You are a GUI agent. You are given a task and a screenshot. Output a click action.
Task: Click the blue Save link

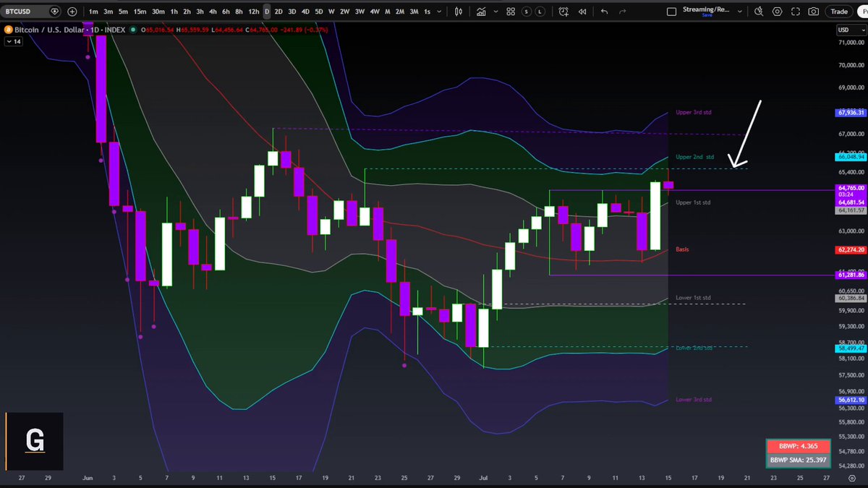[x=708, y=16]
